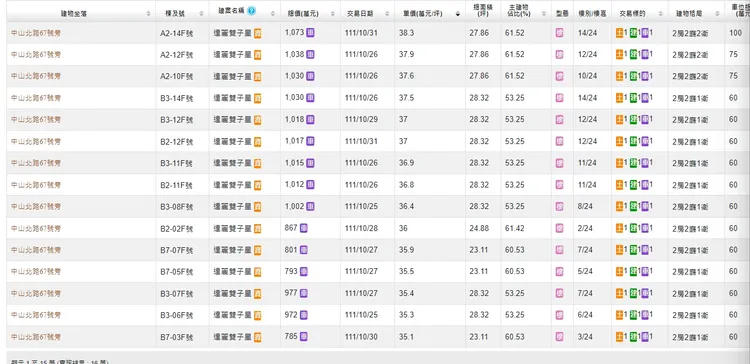Click the date 111/10/28
The image size is (750, 364).
click(x=361, y=228)
